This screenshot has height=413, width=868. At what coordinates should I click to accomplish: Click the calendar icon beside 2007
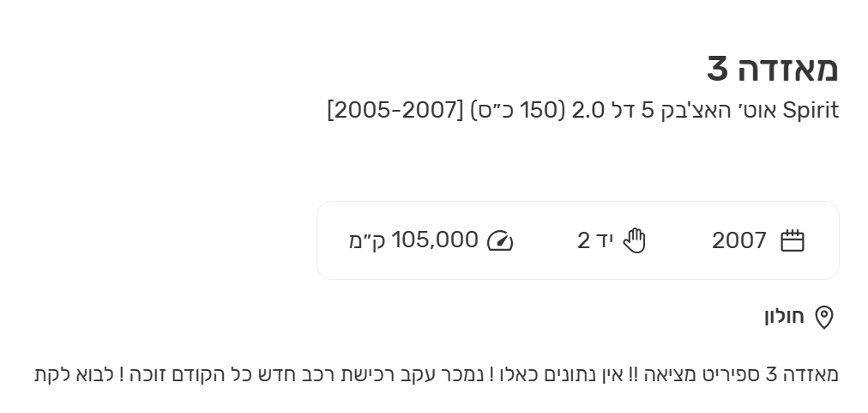(792, 241)
